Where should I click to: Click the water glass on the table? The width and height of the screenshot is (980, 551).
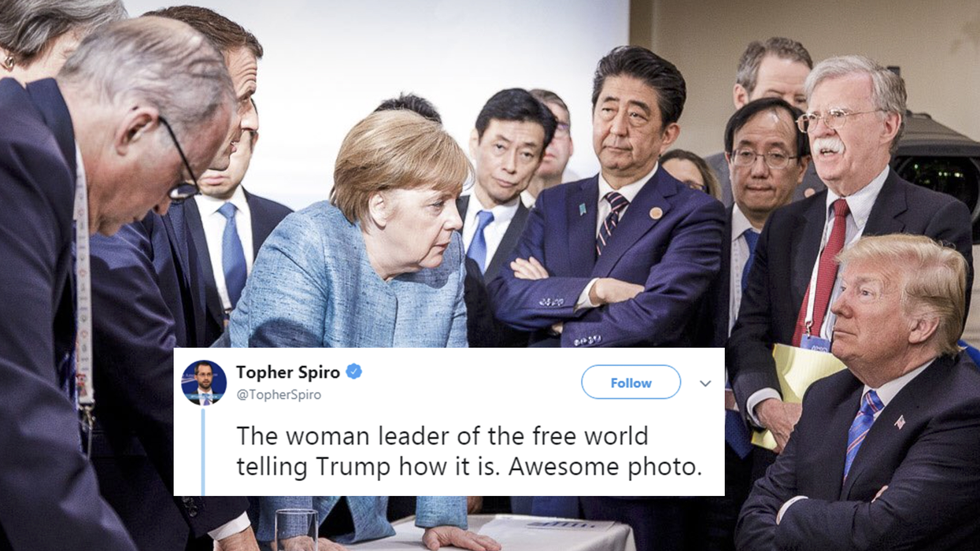297,530
